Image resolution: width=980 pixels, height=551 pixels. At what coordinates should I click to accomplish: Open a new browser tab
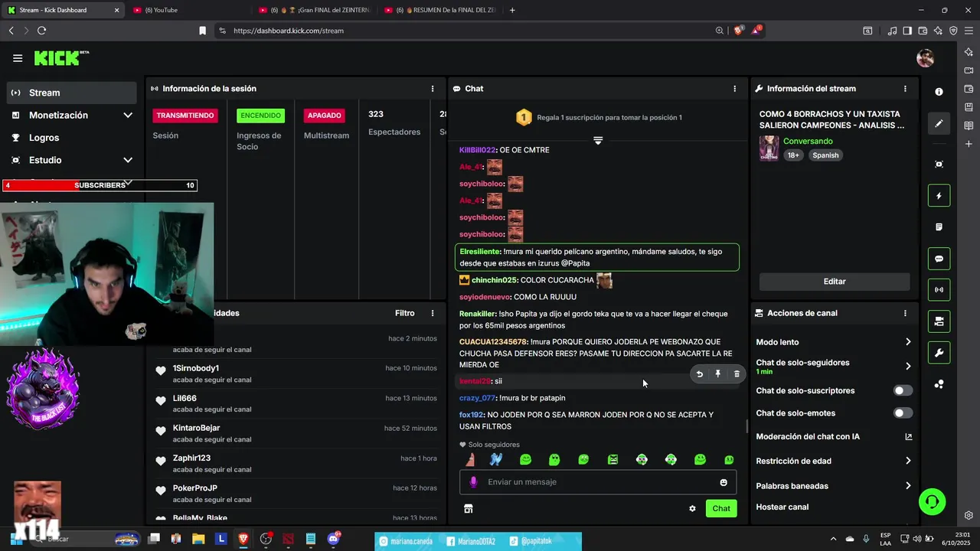(x=512, y=10)
